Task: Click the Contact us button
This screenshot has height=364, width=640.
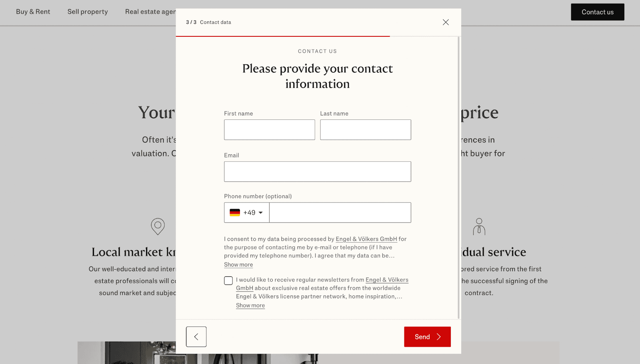Action: [597, 12]
